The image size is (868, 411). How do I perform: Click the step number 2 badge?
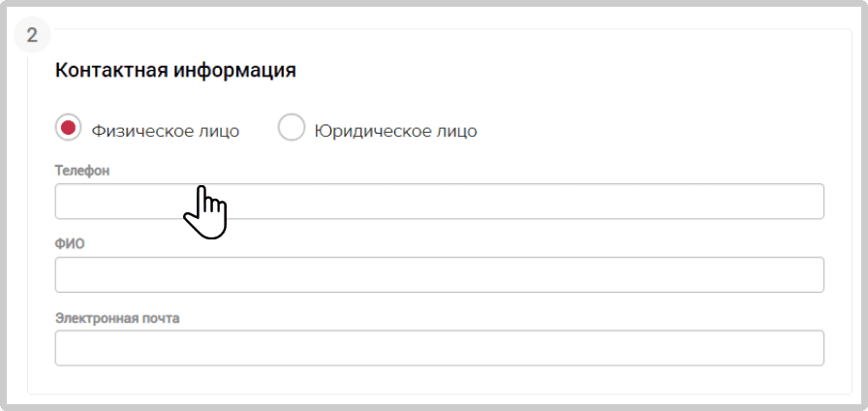tap(32, 36)
